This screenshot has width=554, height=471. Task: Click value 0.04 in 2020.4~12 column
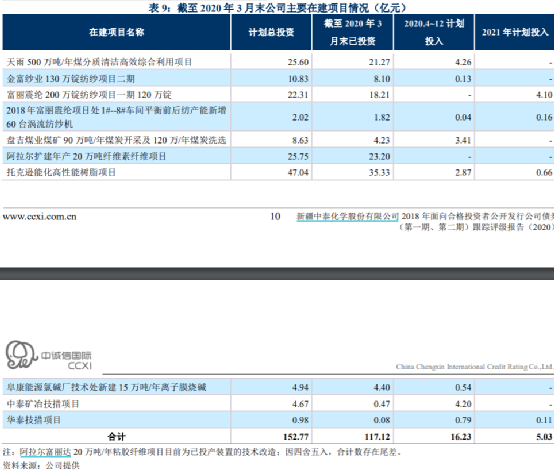(463, 117)
